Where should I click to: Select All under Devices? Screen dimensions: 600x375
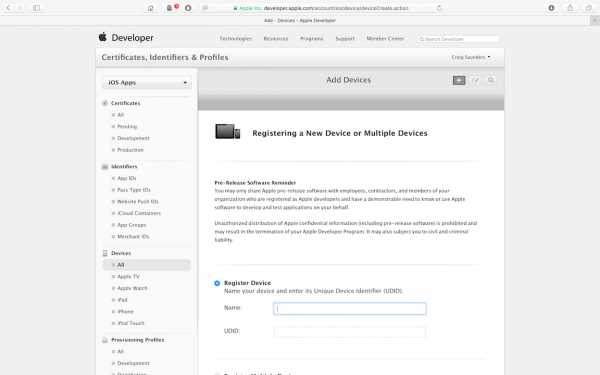[x=147, y=265]
